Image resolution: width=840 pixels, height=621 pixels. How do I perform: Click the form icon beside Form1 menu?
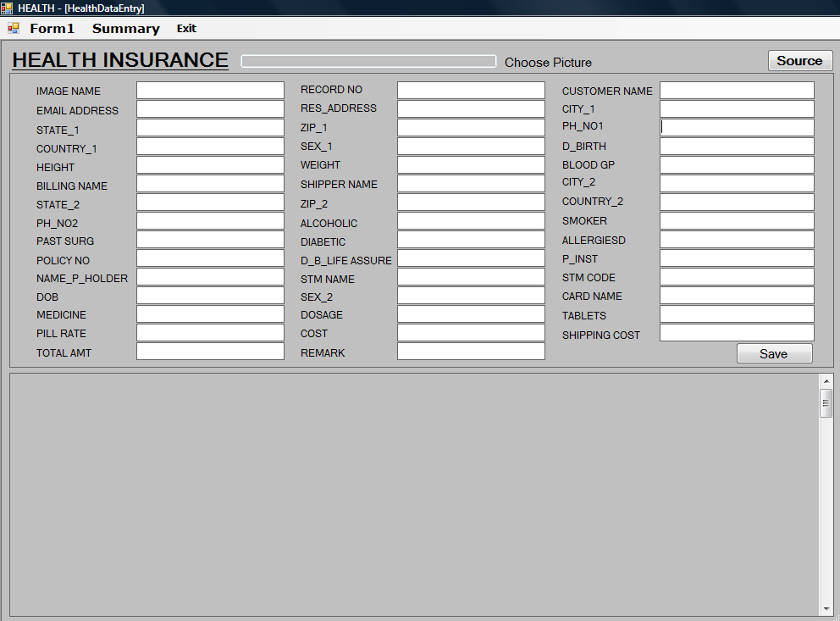pos(14,29)
